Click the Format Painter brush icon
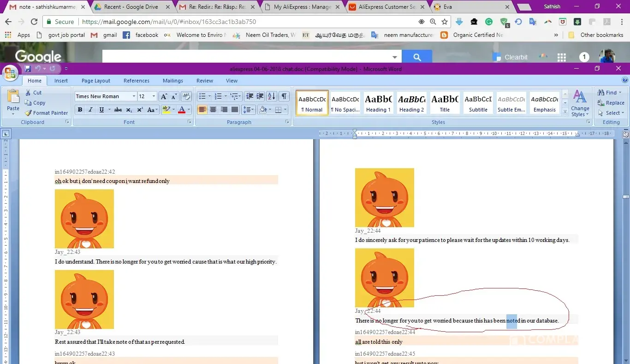The width and height of the screenshot is (630, 364). click(29, 113)
